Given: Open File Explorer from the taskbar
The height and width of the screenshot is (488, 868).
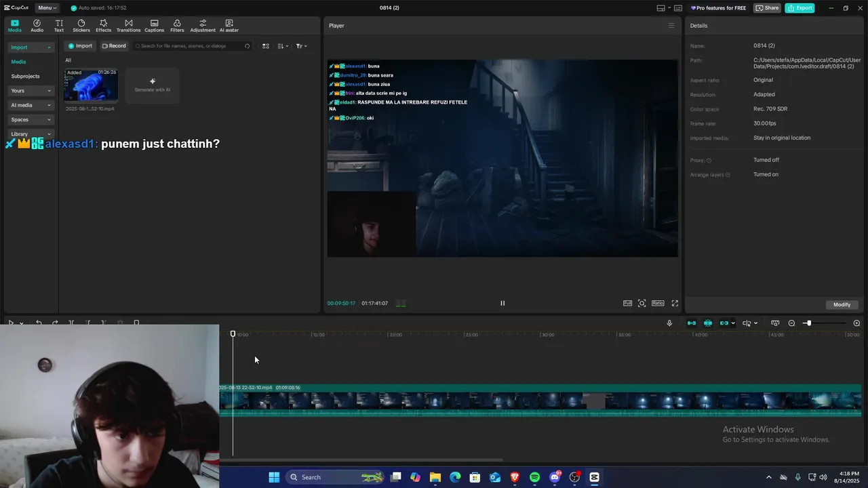Looking at the screenshot, I should pos(435,477).
